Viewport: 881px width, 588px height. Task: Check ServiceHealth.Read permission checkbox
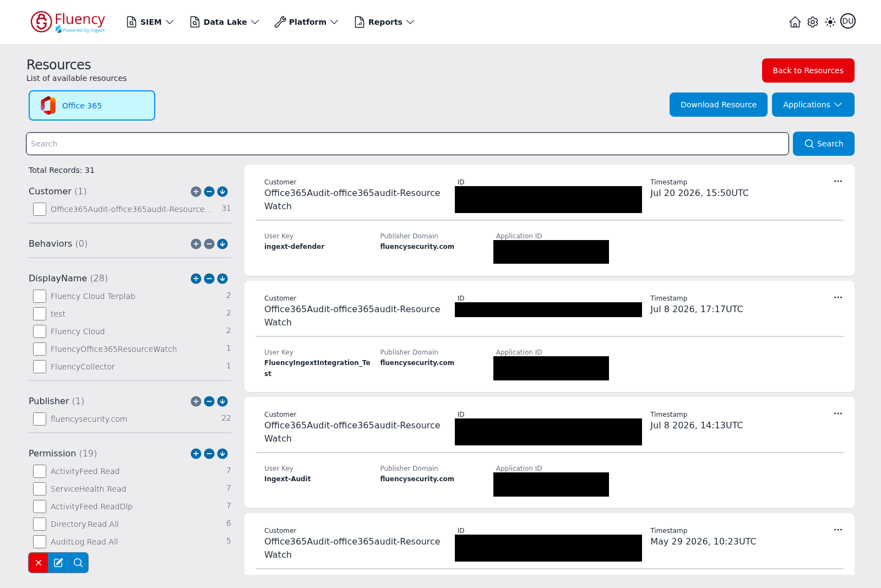[x=40, y=489]
